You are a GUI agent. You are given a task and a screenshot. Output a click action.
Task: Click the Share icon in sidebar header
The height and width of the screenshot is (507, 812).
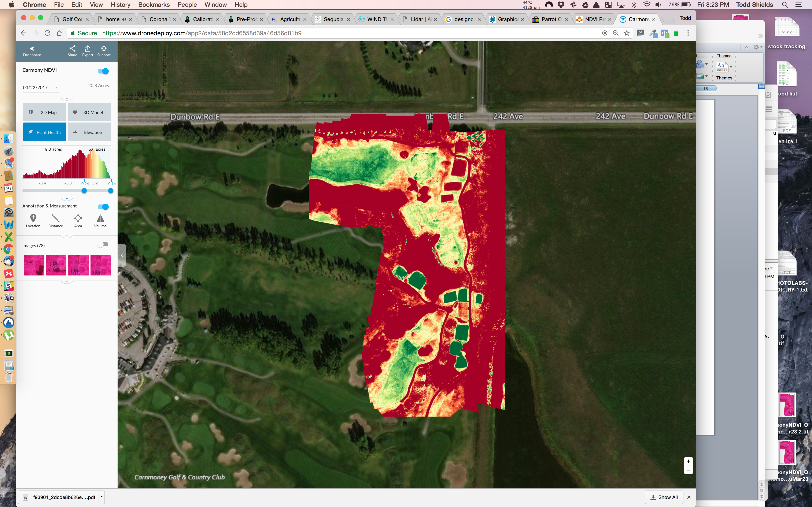[x=72, y=51]
